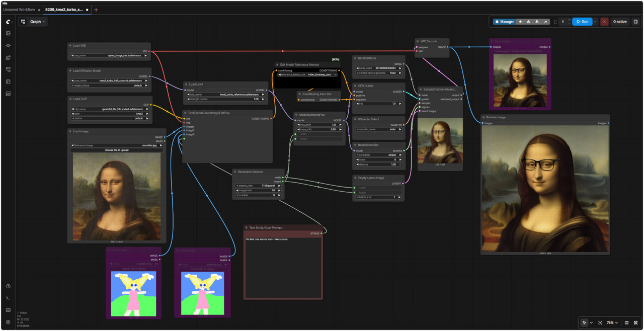Click the noise_seed field in RandomNoise

(x=378, y=68)
